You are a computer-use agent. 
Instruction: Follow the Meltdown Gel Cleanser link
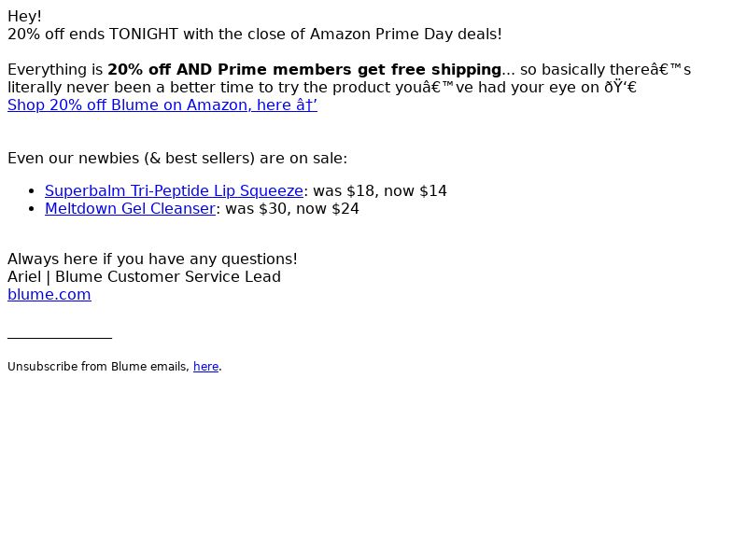[130, 208]
